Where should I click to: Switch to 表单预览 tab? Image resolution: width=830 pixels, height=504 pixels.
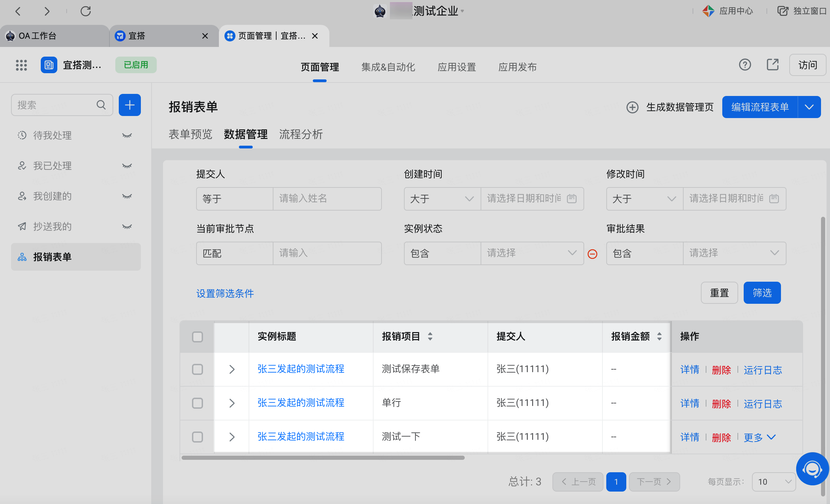190,134
